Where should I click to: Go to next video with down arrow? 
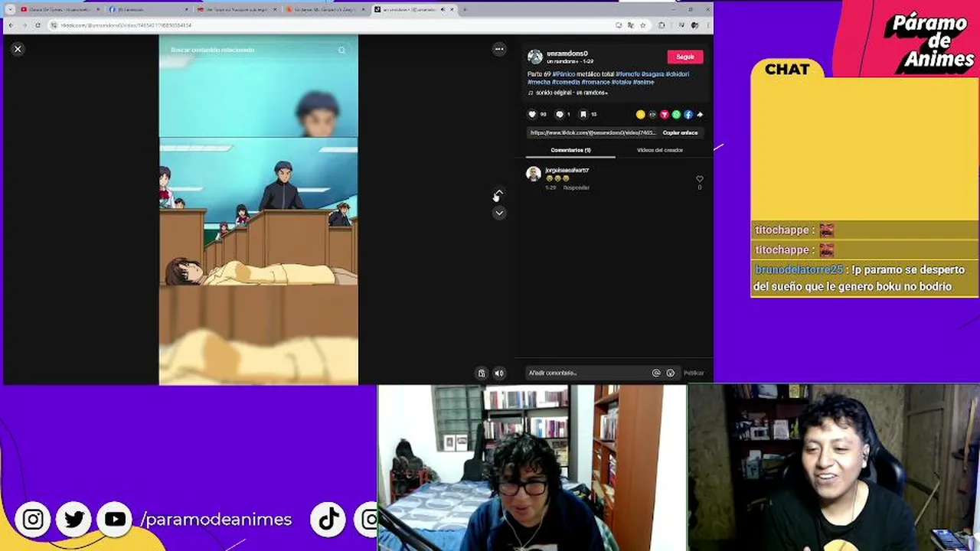pos(499,213)
